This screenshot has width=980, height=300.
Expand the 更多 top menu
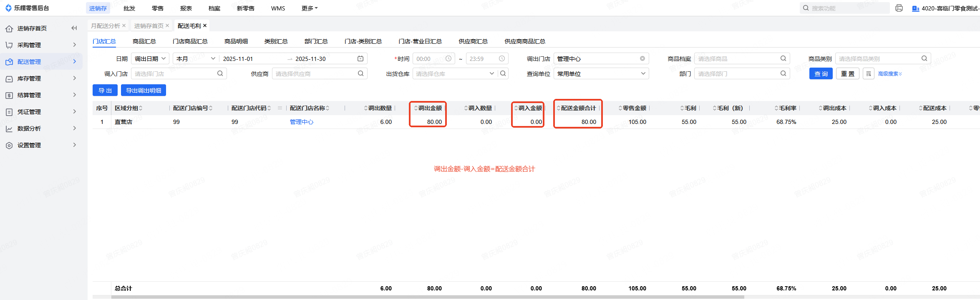pyautogui.click(x=310, y=8)
